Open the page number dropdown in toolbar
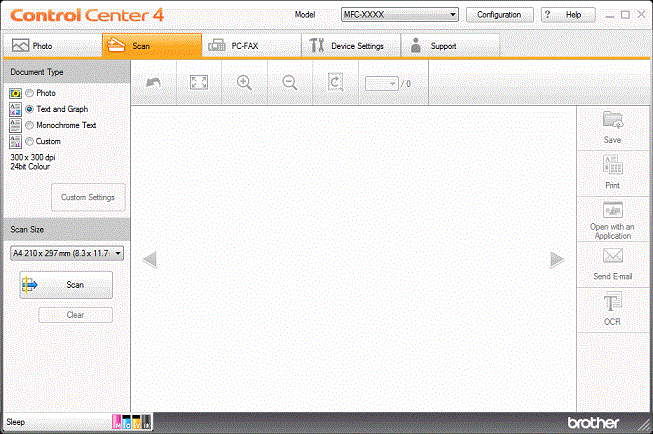The height and width of the screenshot is (434, 653). (x=381, y=84)
